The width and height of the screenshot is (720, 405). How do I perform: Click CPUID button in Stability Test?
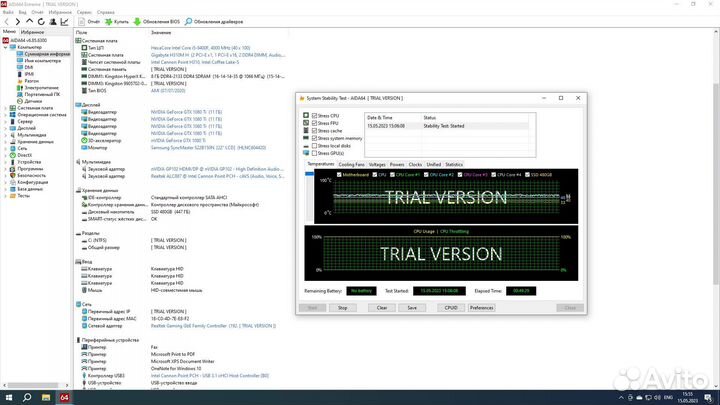[451, 308]
